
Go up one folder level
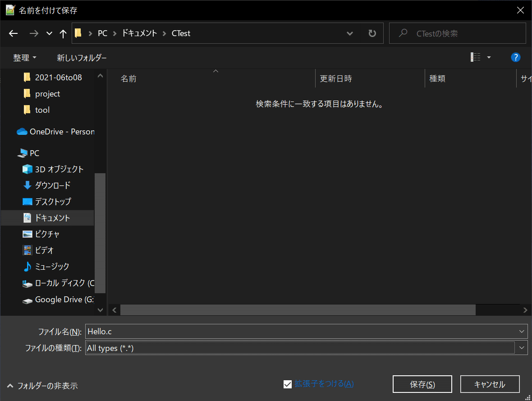[63, 33]
